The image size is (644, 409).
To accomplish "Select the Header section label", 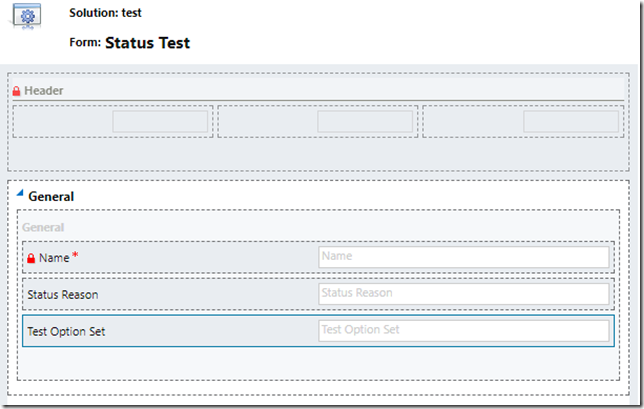I will click(44, 91).
